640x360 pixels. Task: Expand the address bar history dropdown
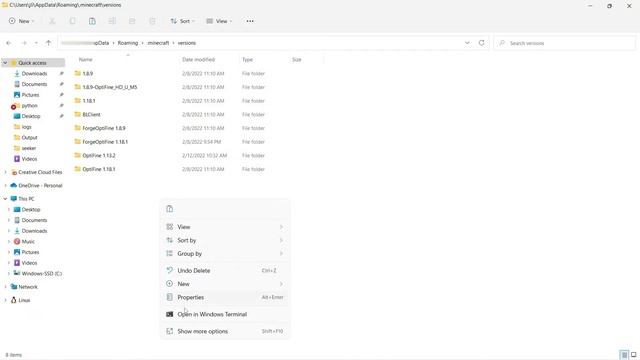coord(467,43)
